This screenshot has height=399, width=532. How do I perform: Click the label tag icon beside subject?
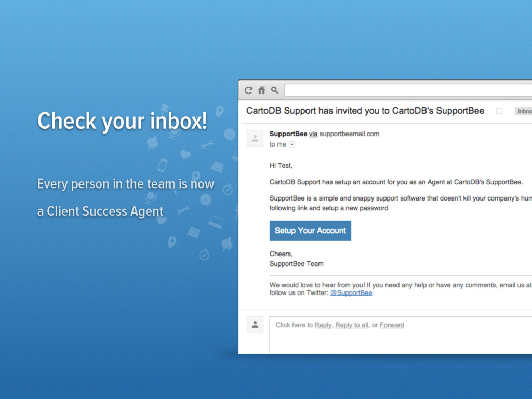(499, 111)
